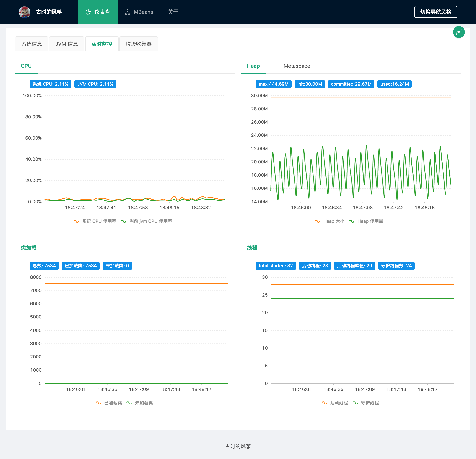
Task: Click the 活动线程峰值: 29 badge
Action: coord(354,266)
